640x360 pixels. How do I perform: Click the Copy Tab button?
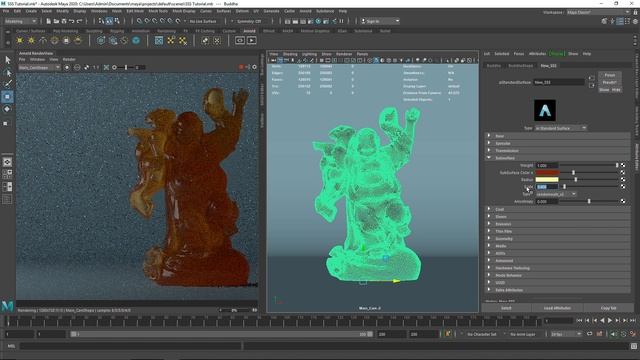click(608, 308)
